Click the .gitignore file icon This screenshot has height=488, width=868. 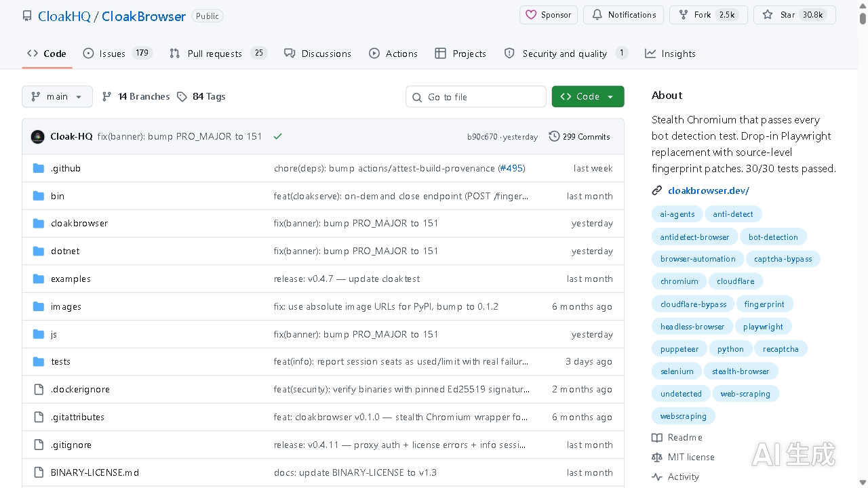tap(39, 445)
